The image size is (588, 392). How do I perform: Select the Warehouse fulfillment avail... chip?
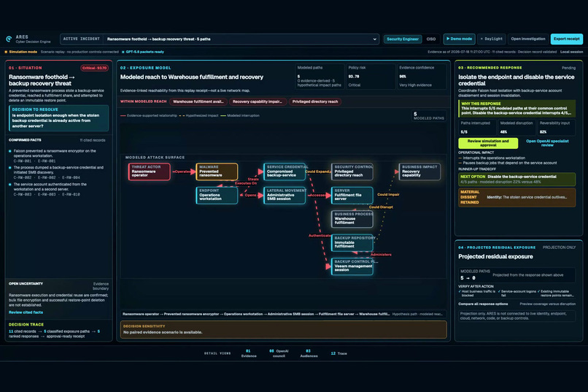(x=198, y=101)
